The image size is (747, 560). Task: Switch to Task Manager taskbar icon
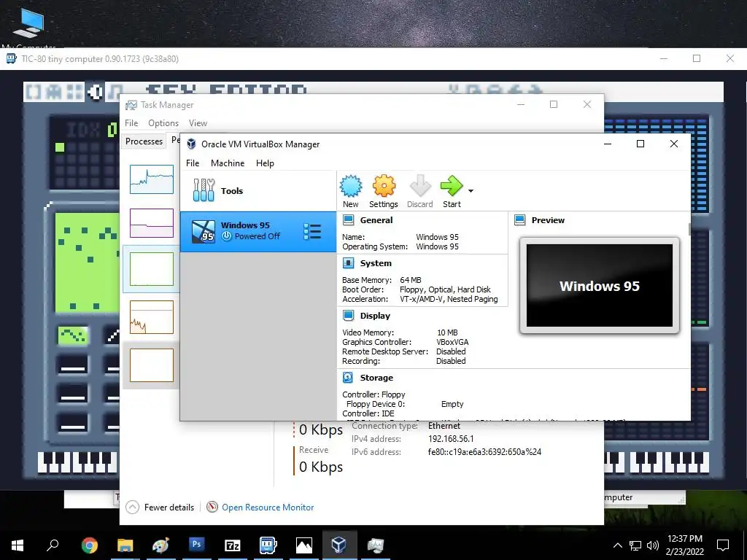376,545
